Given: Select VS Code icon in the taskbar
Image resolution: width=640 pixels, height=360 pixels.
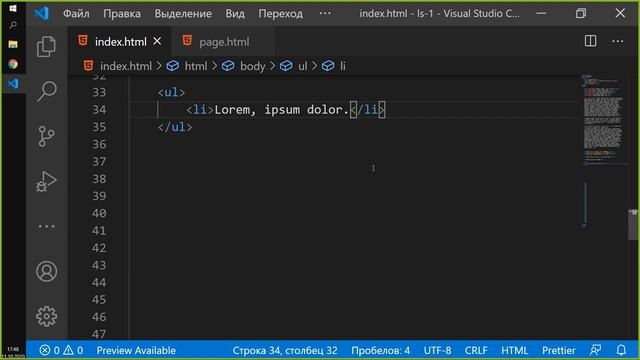Looking at the screenshot, I should tap(13, 84).
